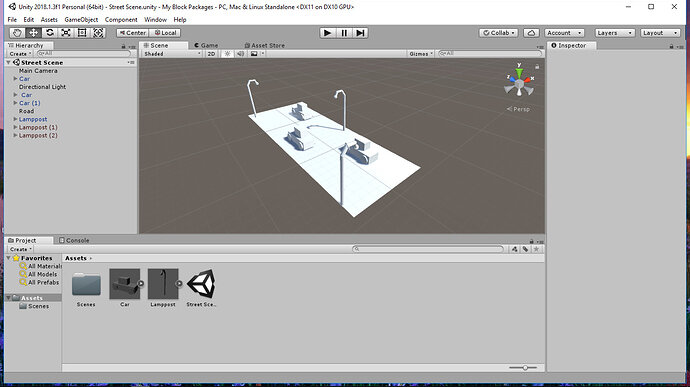Select the Lamppost prefab asset

163,284
